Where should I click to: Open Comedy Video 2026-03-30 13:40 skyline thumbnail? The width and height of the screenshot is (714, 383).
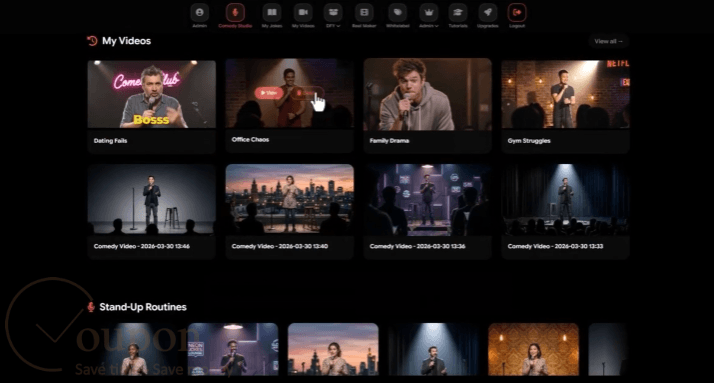click(x=290, y=199)
